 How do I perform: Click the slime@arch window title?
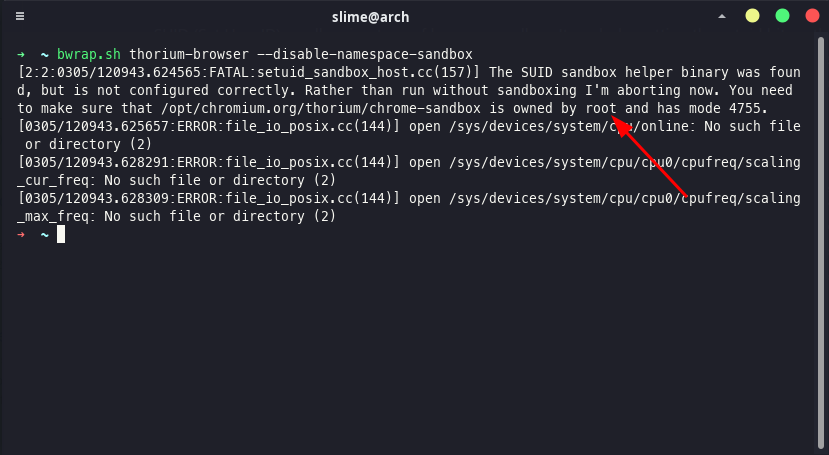370,17
